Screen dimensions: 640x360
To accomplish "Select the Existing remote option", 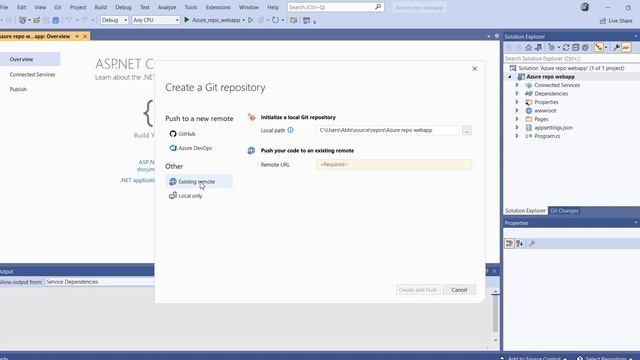I will point(199,182).
